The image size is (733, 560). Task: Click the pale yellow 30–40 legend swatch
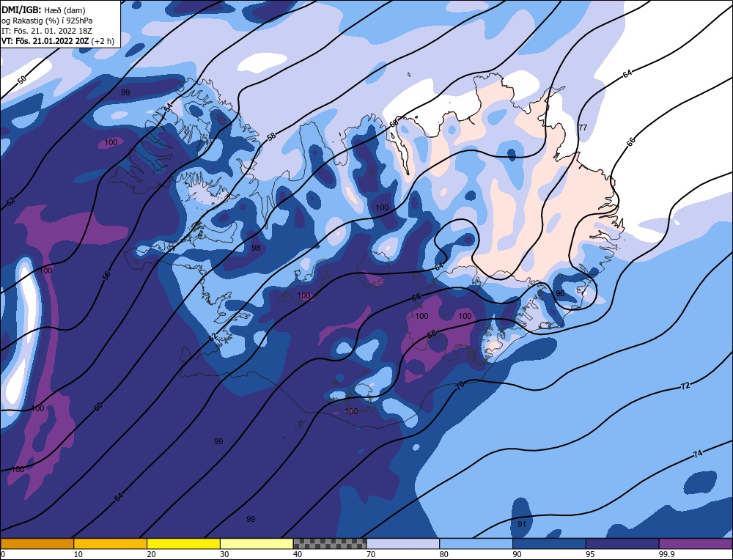[x=257, y=543]
